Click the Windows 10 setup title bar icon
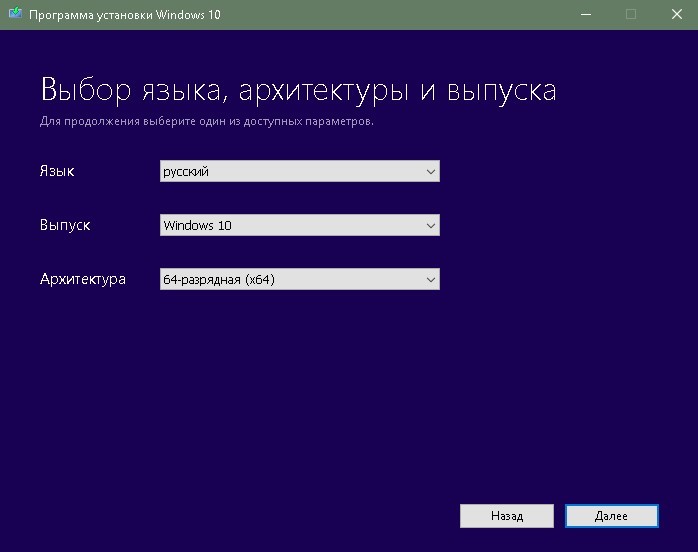Screen dimensions: 698x552 pyautogui.click(x=15, y=13)
